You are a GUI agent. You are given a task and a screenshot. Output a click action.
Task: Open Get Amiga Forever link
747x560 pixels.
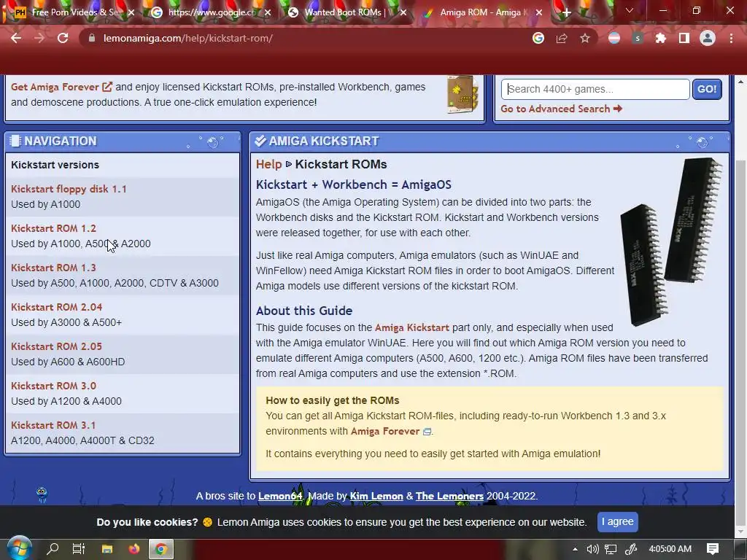[x=61, y=87]
